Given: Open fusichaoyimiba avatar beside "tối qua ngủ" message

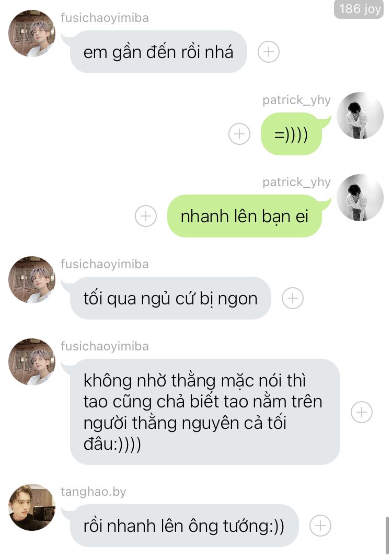Looking at the screenshot, I should pyautogui.click(x=32, y=280).
